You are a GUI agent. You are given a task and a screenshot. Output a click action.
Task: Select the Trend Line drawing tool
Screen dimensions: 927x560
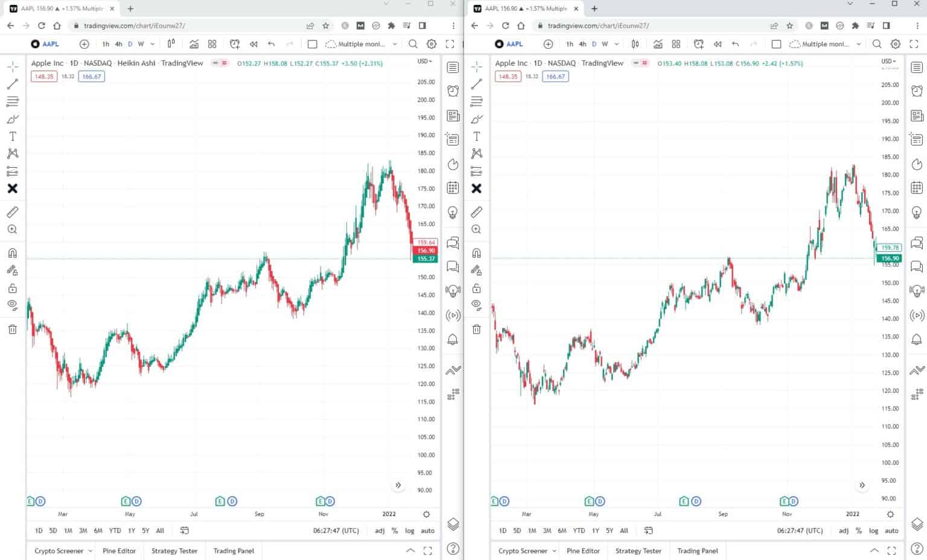point(12,84)
